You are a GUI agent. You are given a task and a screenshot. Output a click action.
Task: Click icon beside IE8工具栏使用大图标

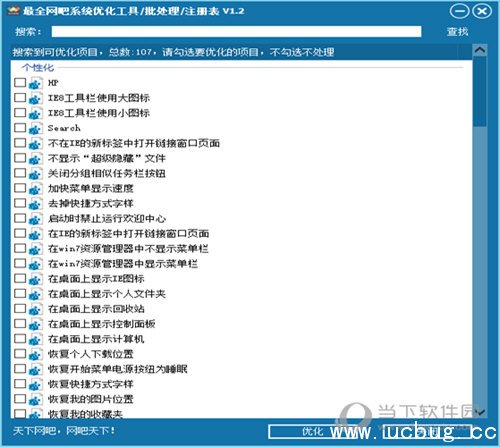(36, 98)
